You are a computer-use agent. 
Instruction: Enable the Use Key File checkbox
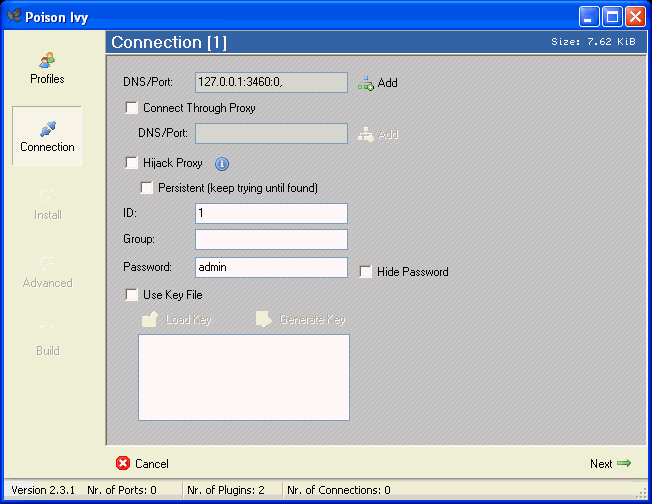pos(132,295)
